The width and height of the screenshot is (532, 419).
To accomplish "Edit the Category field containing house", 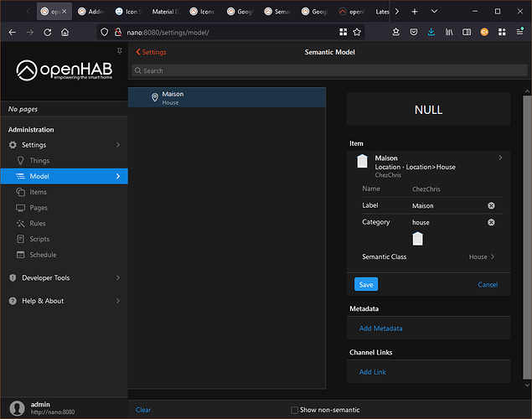I will 448,222.
